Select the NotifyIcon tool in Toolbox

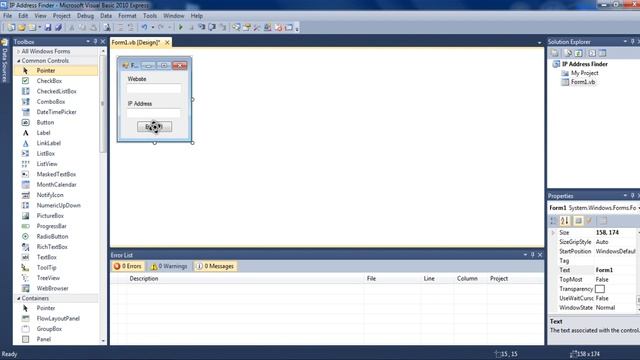click(x=50, y=195)
